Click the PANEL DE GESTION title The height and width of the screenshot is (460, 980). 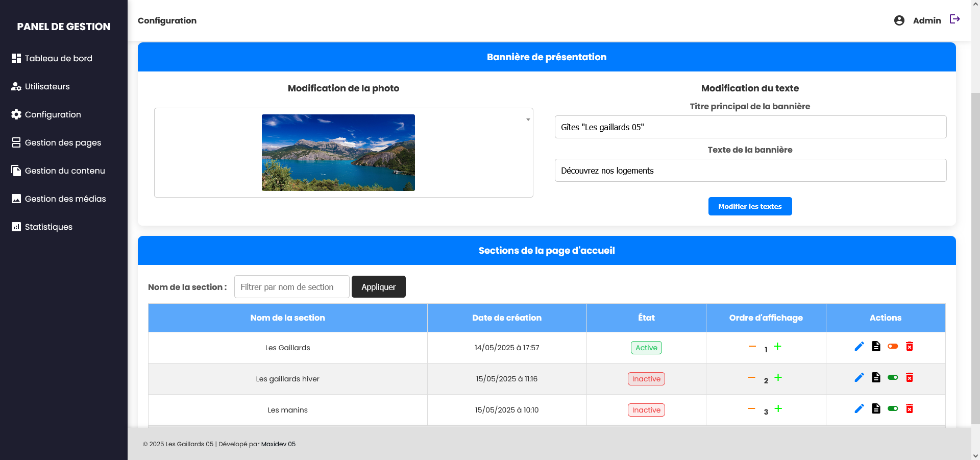tap(64, 27)
